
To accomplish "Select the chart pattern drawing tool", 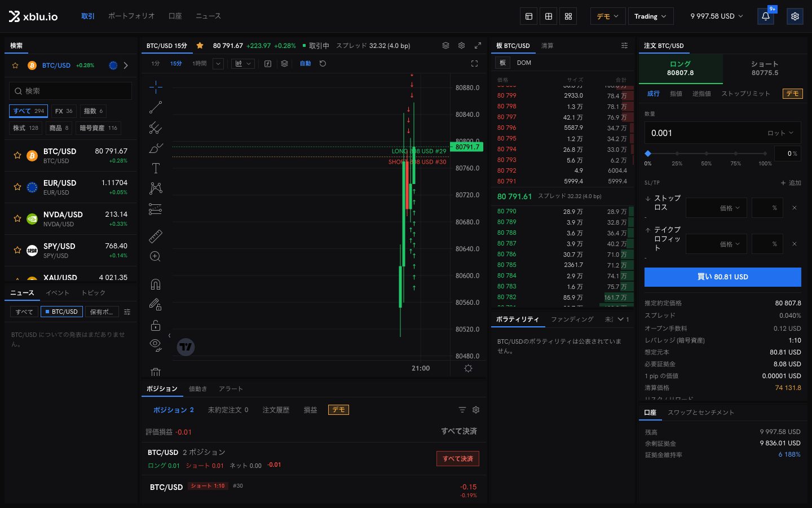I will pyautogui.click(x=156, y=188).
